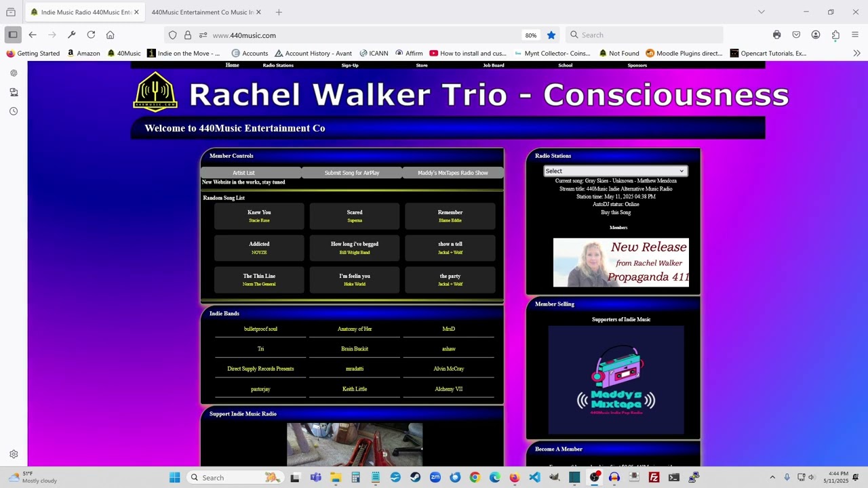Open Visual Studio Code from the taskbar

[x=534, y=477]
